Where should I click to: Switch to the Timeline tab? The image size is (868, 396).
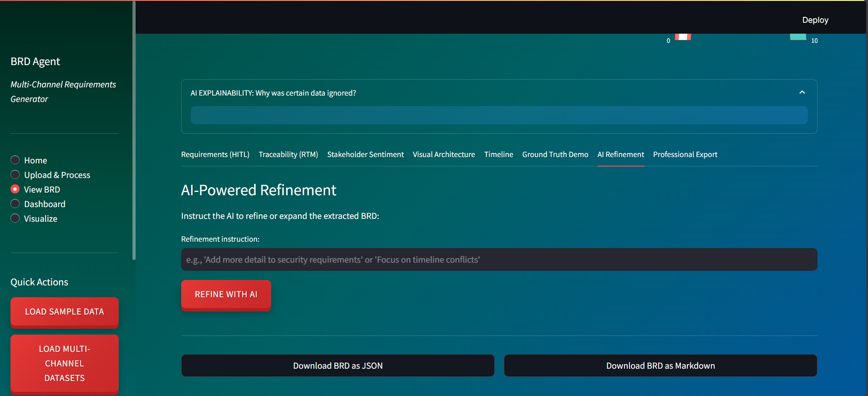pos(498,155)
